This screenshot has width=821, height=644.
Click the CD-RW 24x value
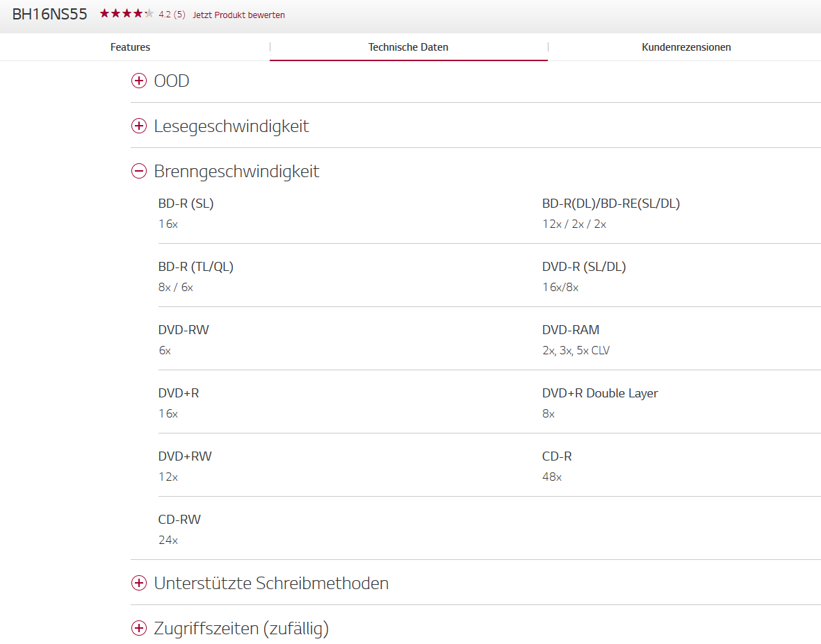168,540
